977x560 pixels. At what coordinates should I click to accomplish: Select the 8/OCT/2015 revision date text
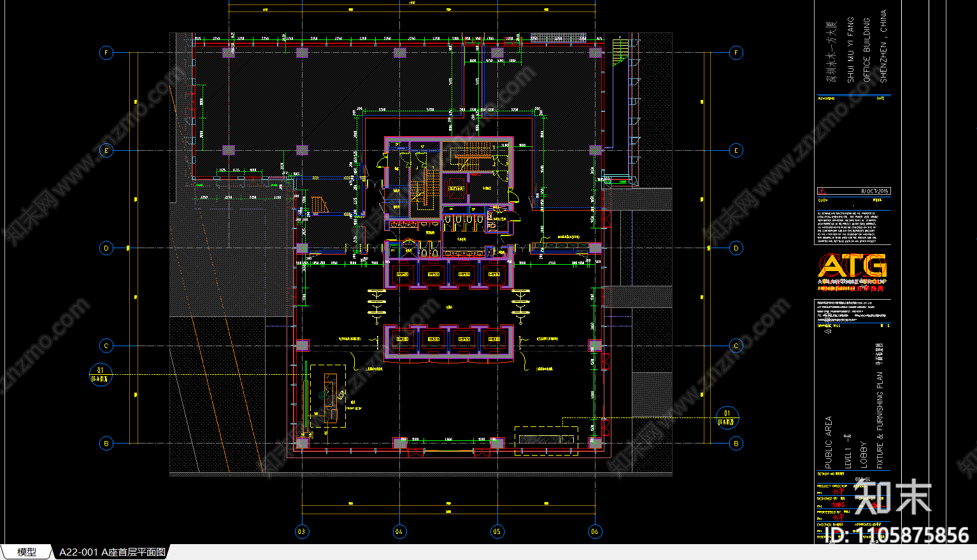875,191
